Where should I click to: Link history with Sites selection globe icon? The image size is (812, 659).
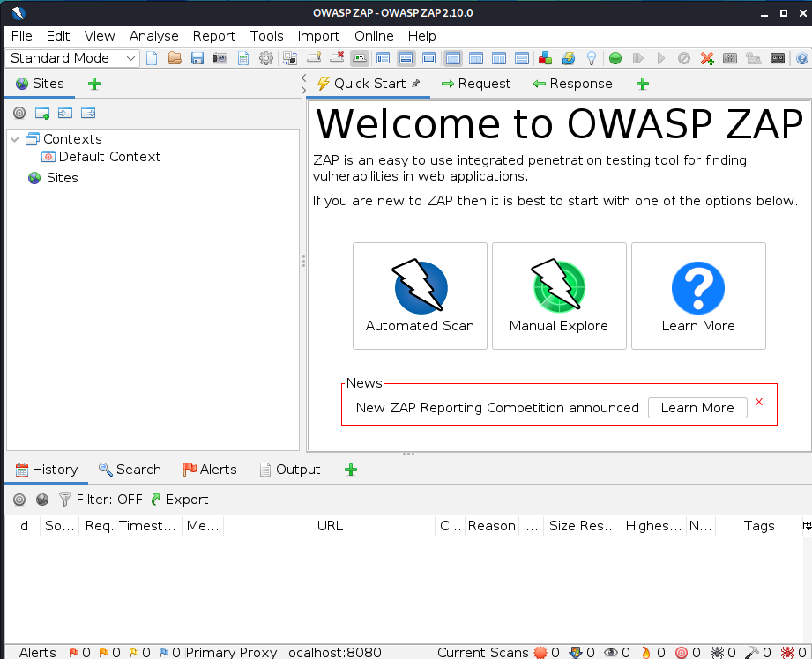click(42, 500)
